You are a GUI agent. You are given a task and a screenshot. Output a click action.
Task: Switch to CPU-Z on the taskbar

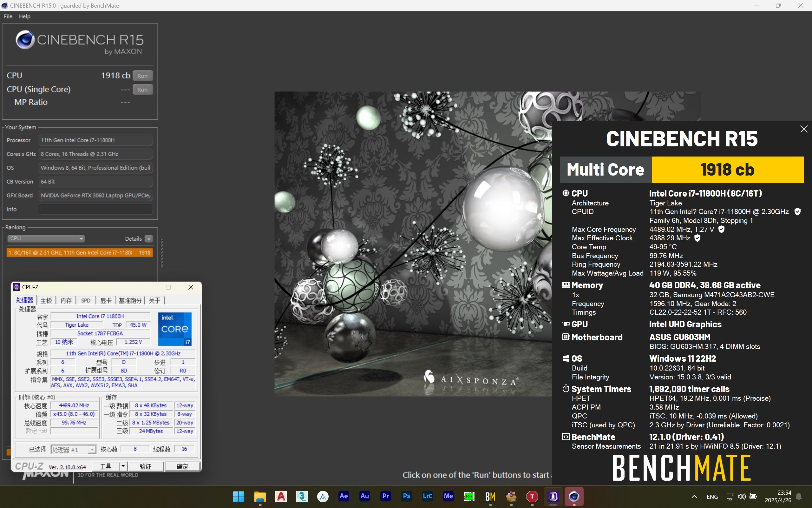pyautogui.click(x=553, y=496)
